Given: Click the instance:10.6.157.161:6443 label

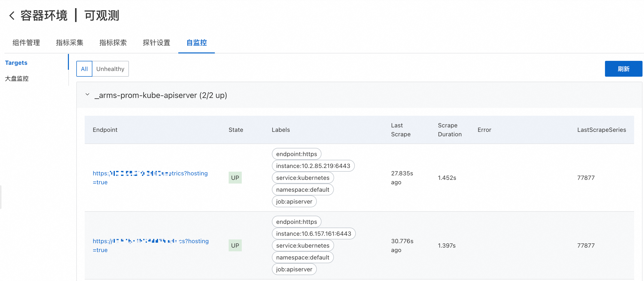Looking at the screenshot, I should 314,234.
